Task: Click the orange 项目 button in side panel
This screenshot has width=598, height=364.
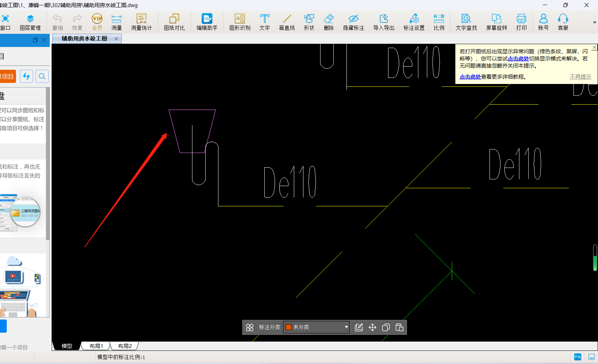Action: coord(8,76)
